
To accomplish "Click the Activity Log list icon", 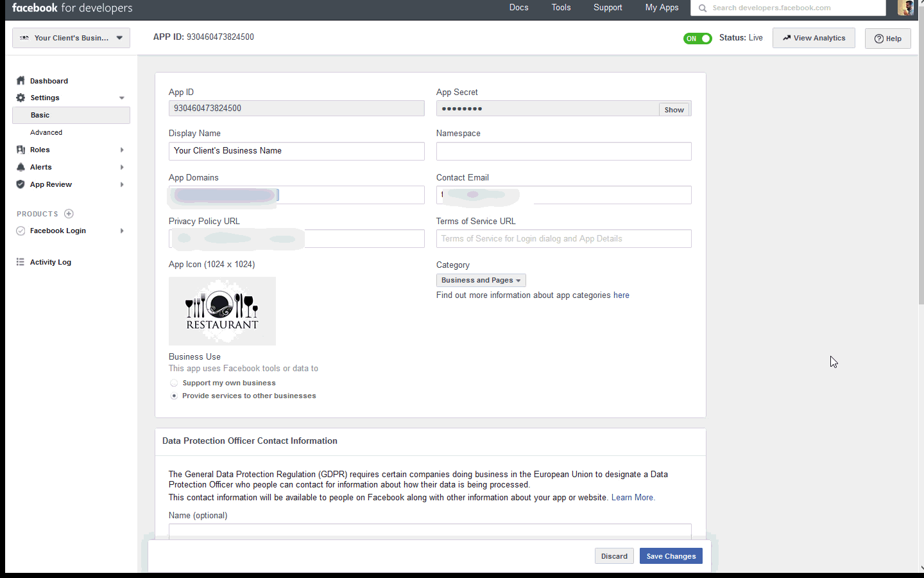I will point(21,262).
